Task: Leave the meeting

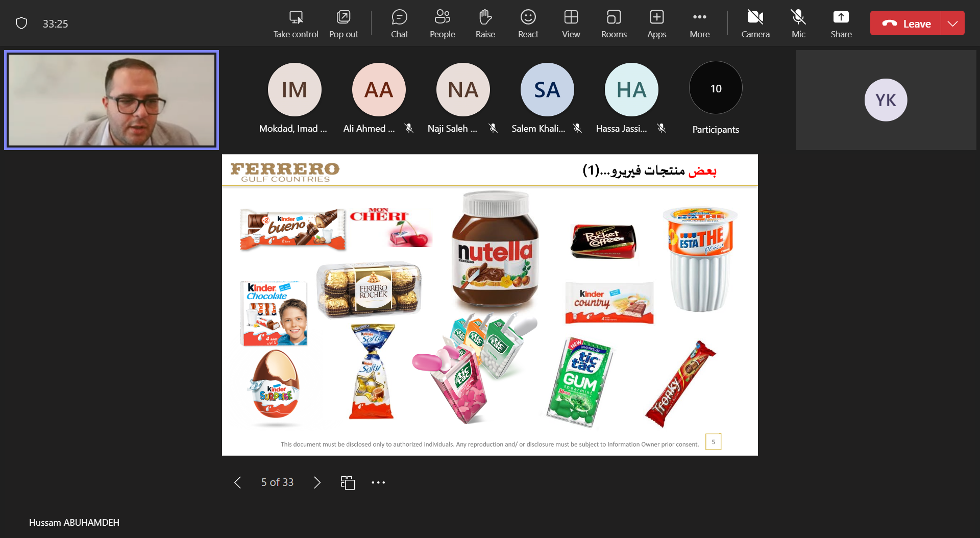Action: (x=906, y=23)
